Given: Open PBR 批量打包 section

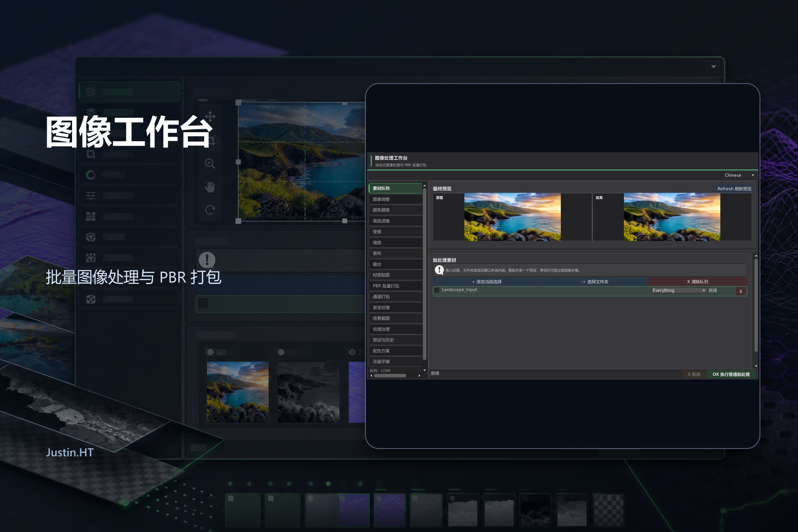Looking at the screenshot, I should click(x=395, y=286).
